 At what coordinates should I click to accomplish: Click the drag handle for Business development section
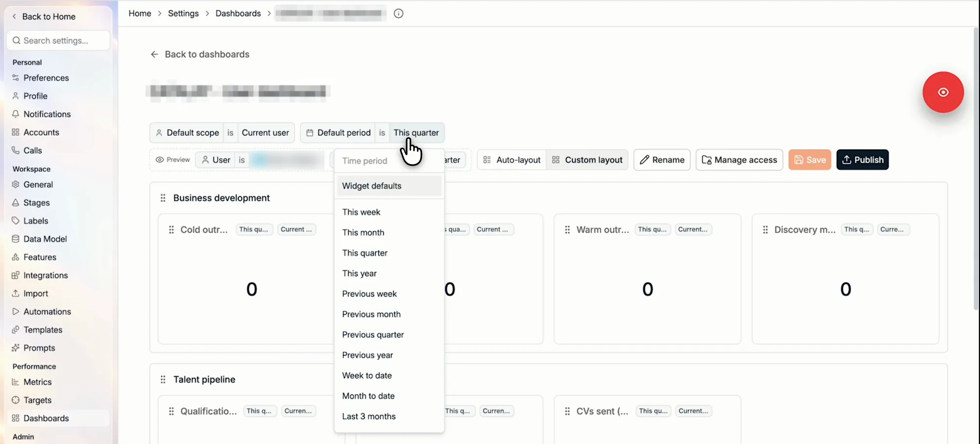pos(163,198)
